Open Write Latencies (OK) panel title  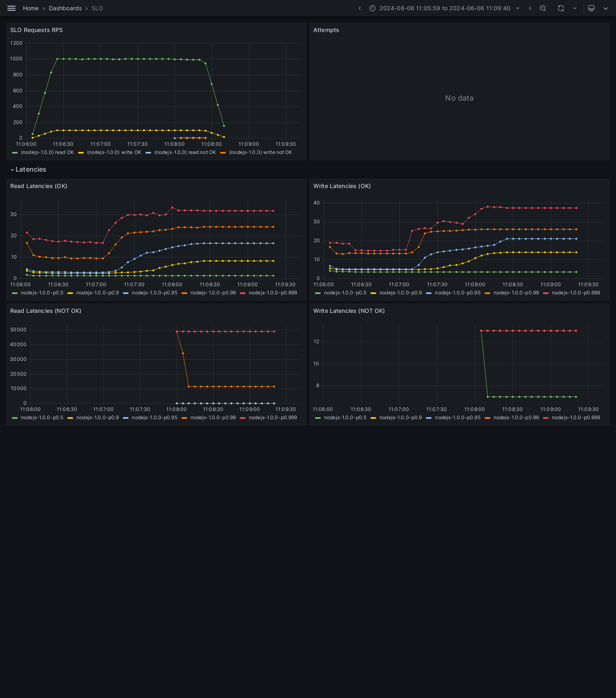point(342,186)
